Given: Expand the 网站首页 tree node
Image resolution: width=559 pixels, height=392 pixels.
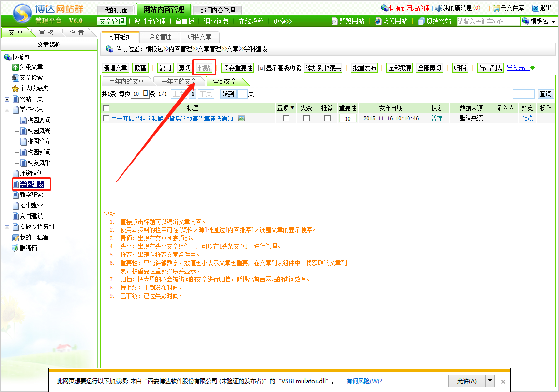Looking at the screenshot, I should pyautogui.click(x=7, y=99).
